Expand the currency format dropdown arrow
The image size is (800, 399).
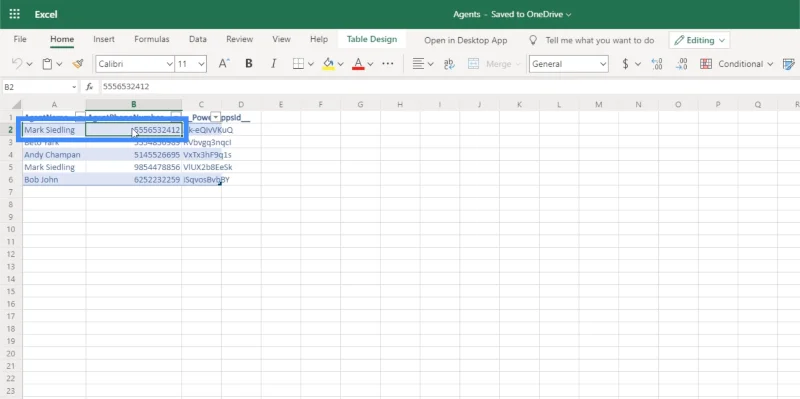[x=638, y=64]
